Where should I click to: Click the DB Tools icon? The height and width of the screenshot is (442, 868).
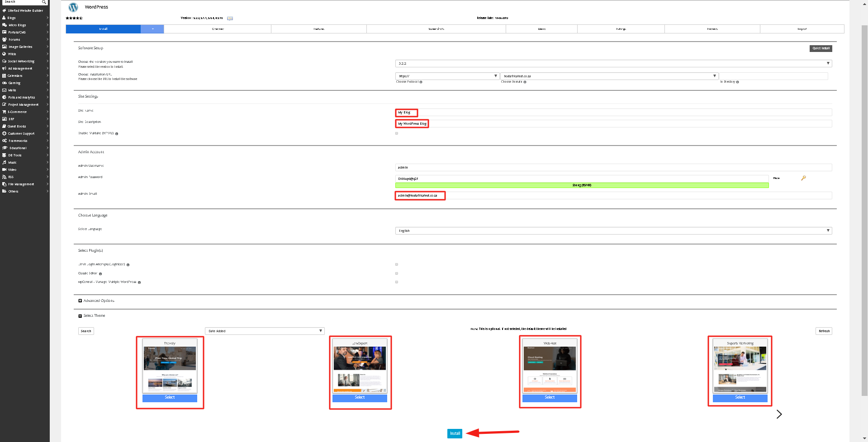click(x=4, y=155)
